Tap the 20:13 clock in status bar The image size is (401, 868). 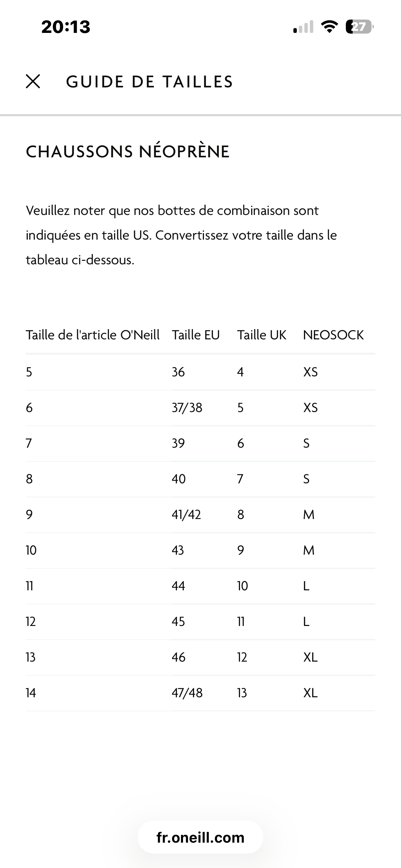66,27
